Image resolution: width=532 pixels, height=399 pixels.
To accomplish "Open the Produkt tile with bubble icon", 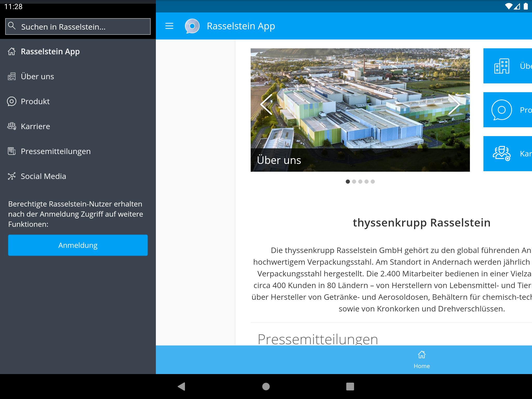I will (508, 110).
